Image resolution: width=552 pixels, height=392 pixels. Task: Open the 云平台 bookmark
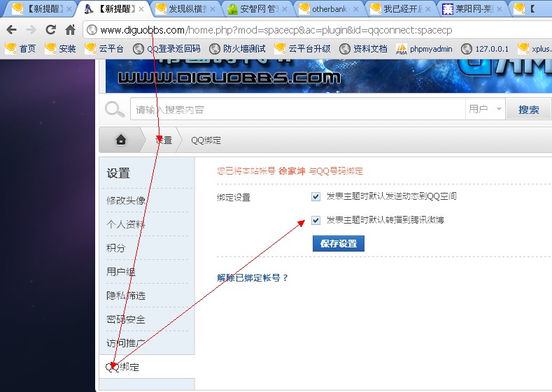[x=104, y=48]
